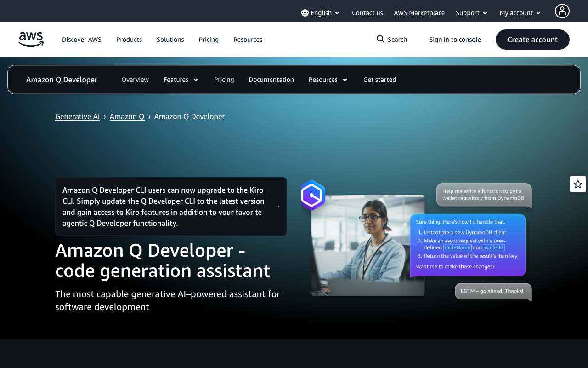Open the search magnifier icon
The width and height of the screenshot is (588, 368).
[379, 39]
